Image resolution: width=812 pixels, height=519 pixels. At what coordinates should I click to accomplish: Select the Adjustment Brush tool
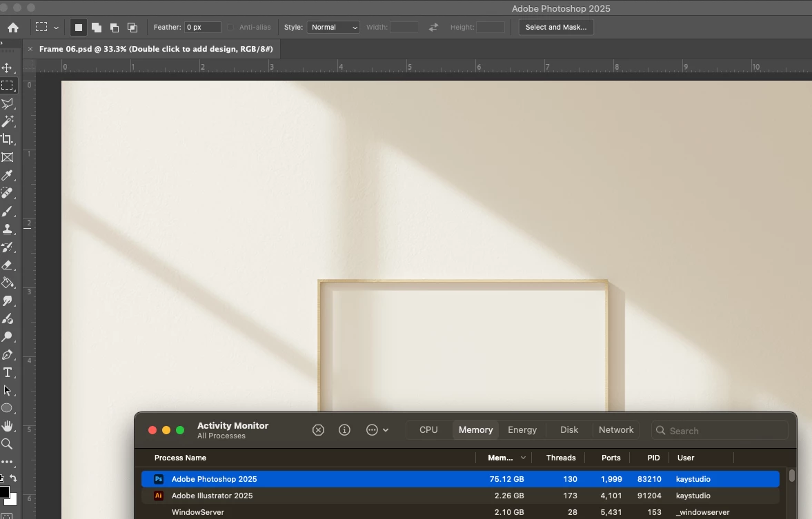[x=8, y=318]
